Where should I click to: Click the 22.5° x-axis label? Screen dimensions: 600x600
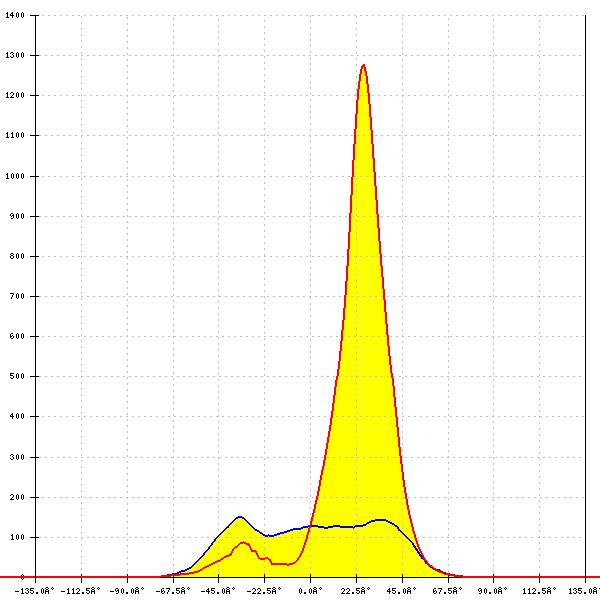click(x=356, y=591)
